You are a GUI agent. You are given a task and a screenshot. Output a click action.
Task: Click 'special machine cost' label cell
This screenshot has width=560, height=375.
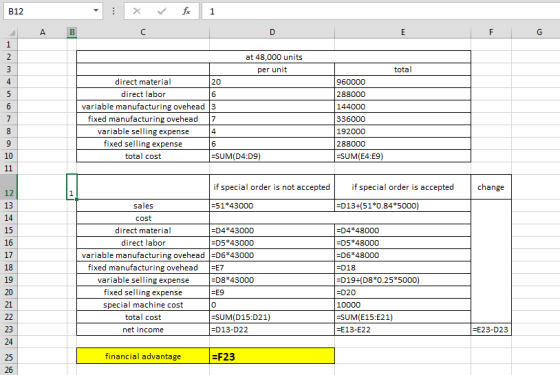point(143,305)
